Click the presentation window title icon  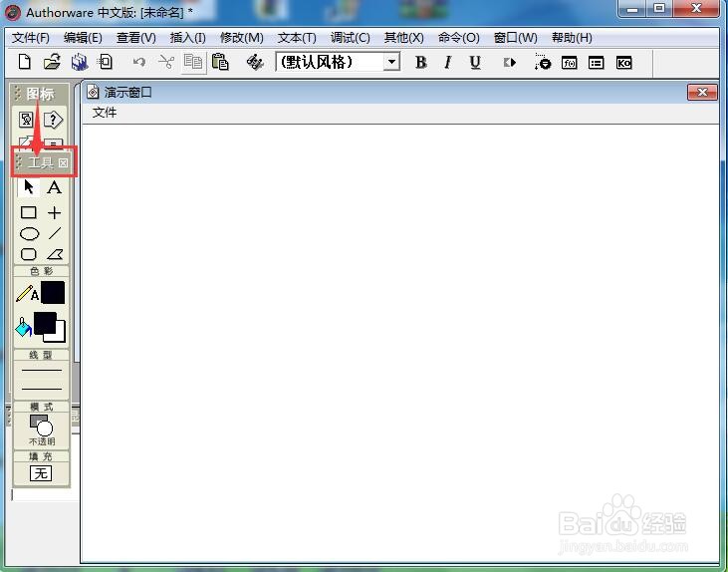94,92
